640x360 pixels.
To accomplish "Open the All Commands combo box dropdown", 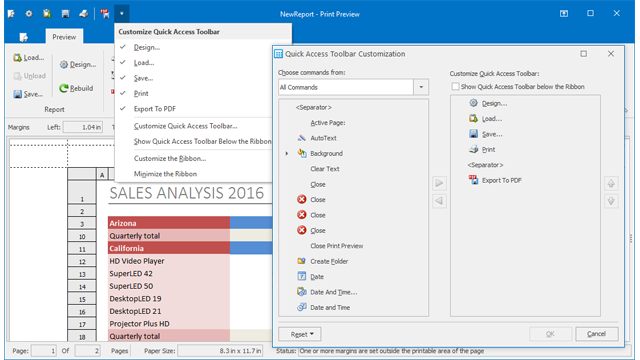I will point(421,87).
